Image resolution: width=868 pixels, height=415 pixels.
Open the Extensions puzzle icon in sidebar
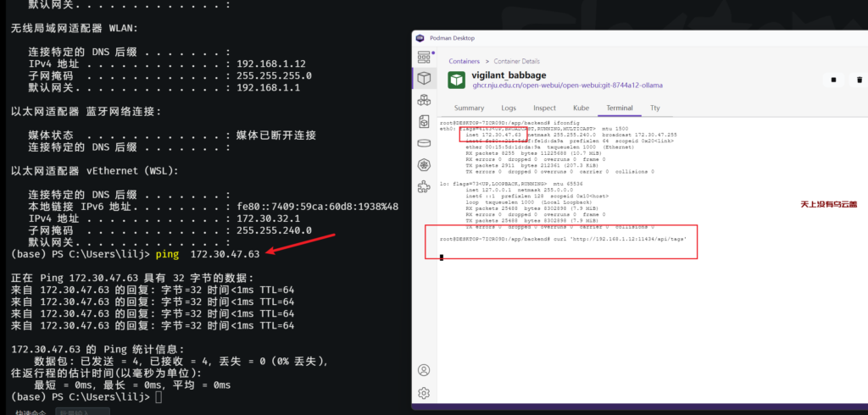click(424, 186)
